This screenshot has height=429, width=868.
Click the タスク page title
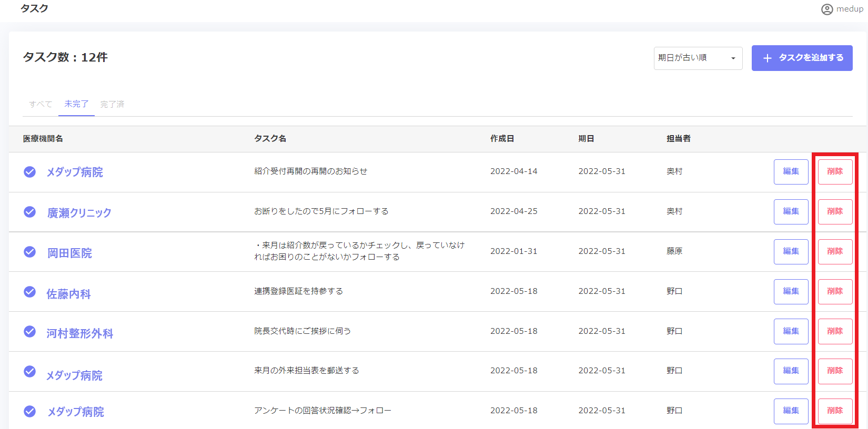(34, 8)
